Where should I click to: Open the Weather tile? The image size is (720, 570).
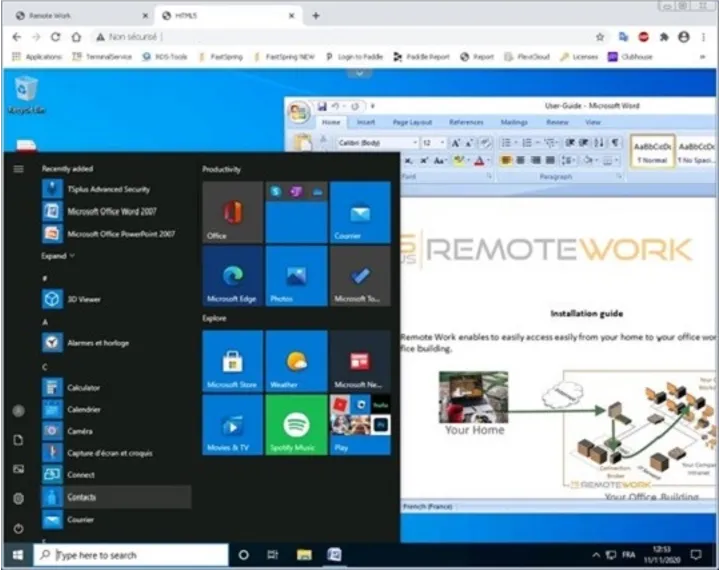coord(296,361)
